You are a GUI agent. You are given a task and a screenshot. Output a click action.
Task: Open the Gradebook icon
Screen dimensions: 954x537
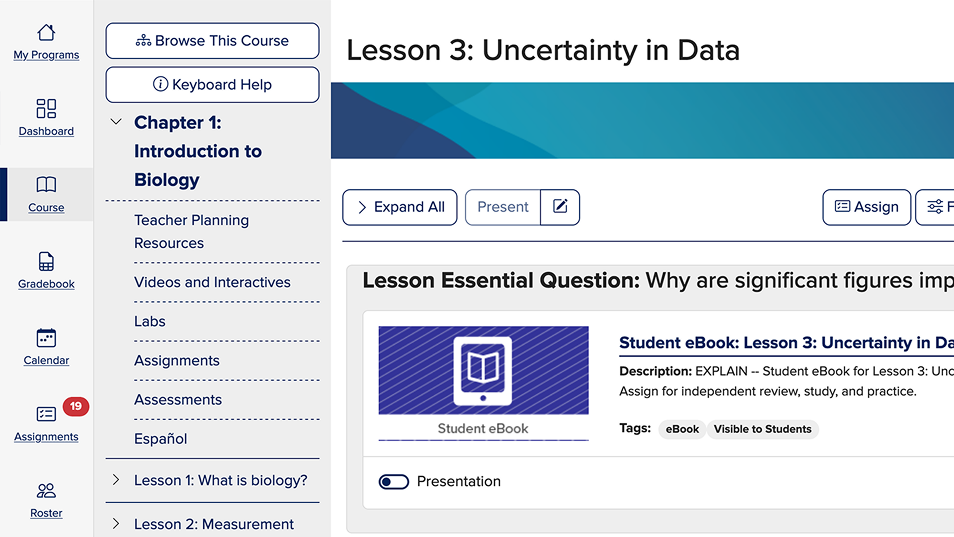[46, 262]
